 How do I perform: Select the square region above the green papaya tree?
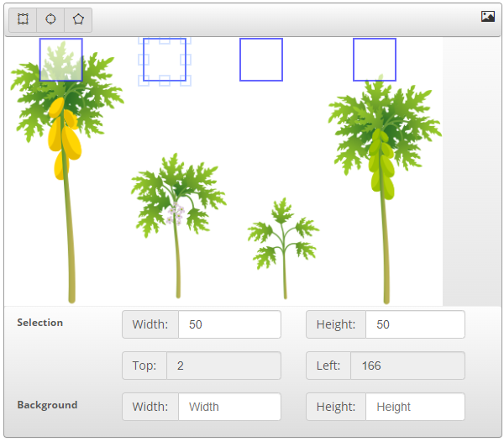pyautogui.click(x=375, y=60)
